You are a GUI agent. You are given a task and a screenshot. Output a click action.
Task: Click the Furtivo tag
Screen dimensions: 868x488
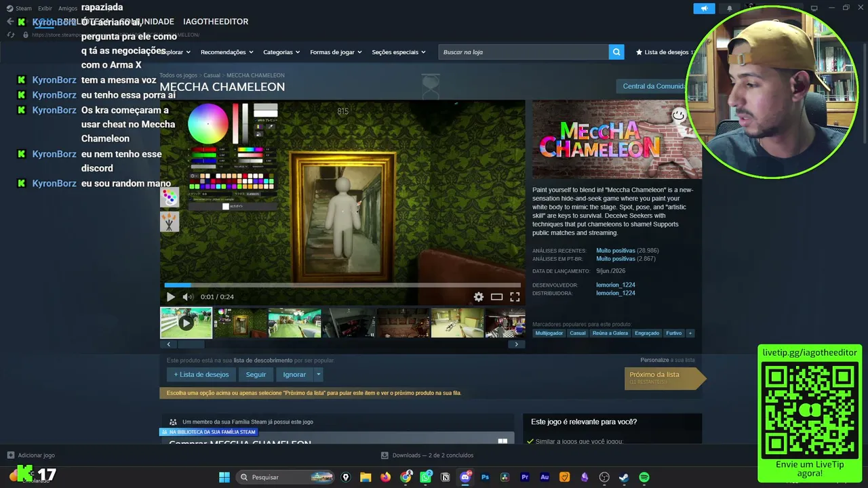[674, 333]
